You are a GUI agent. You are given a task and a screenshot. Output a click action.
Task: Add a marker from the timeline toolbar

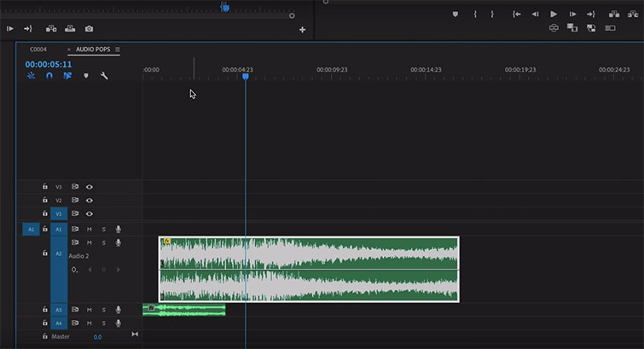tap(85, 76)
